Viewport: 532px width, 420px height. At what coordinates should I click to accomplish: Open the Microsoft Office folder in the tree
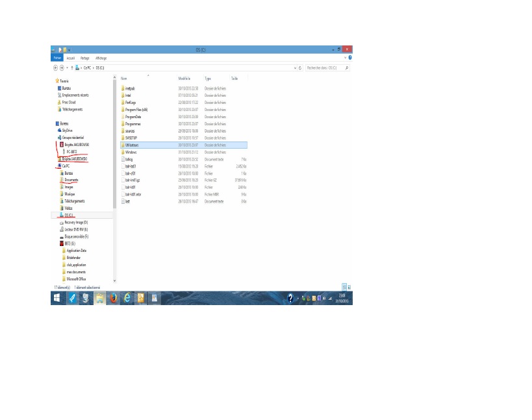[76, 279]
